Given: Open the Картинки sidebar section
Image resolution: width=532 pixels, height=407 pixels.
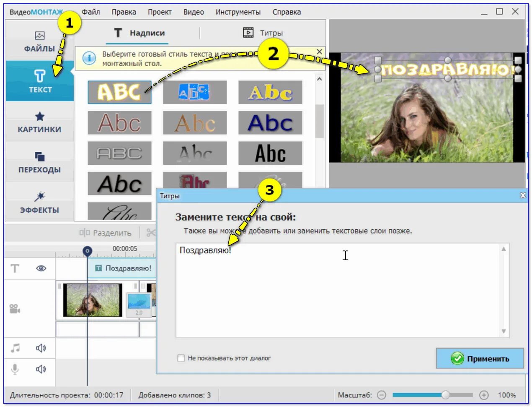Looking at the screenshot, I should [39, 122].
